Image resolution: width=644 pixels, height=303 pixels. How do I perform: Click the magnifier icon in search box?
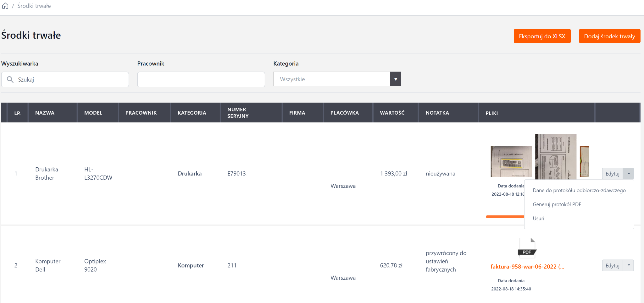(10, 79)
